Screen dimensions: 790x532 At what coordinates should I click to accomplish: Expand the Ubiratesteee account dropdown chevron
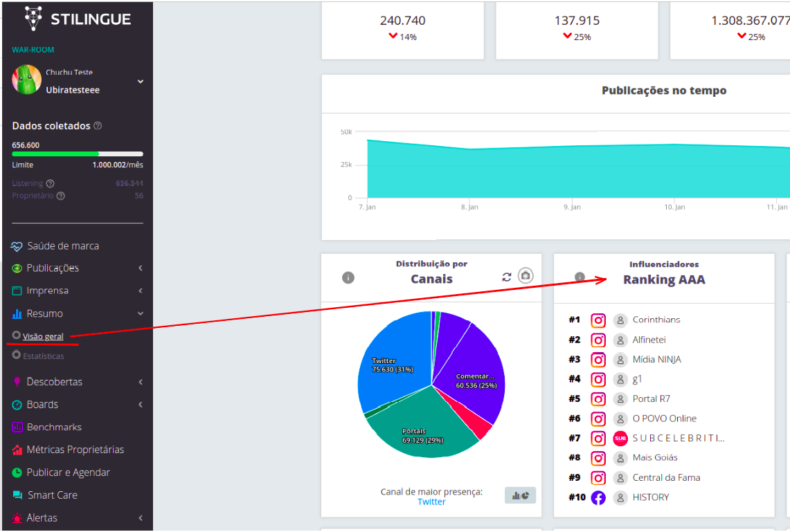coord(141,81)
